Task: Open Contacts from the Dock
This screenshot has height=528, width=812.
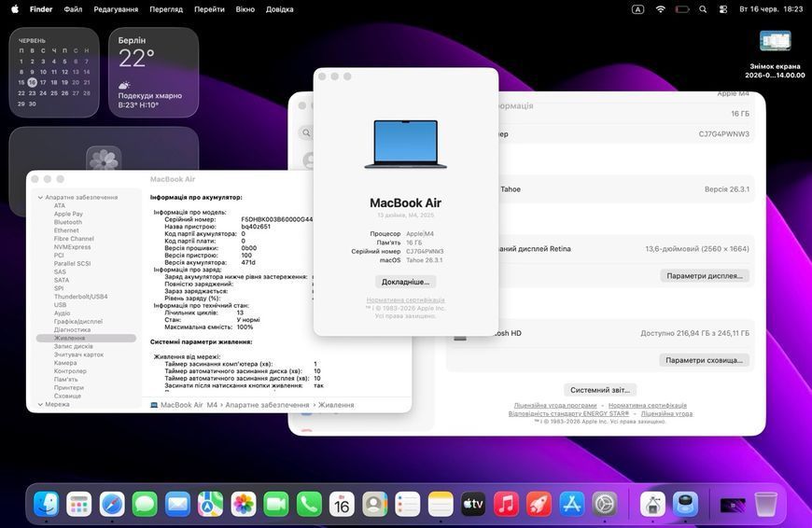Action: tap(375, 504)
